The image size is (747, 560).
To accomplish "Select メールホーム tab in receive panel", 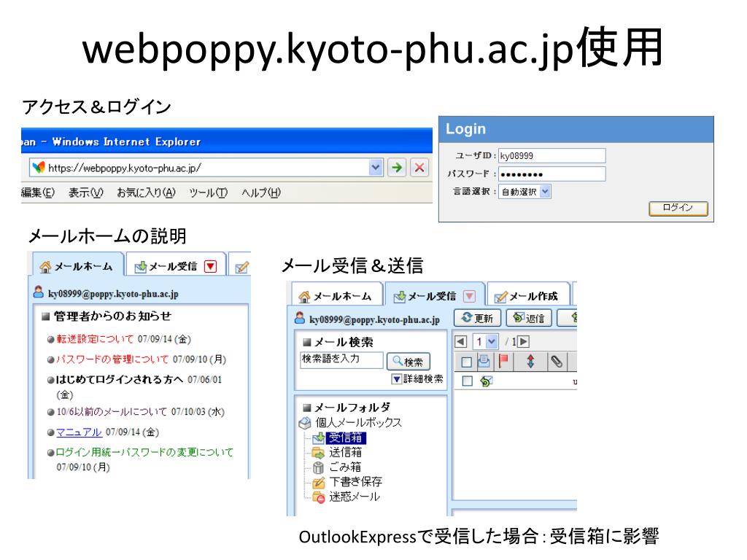I will 337,296.
